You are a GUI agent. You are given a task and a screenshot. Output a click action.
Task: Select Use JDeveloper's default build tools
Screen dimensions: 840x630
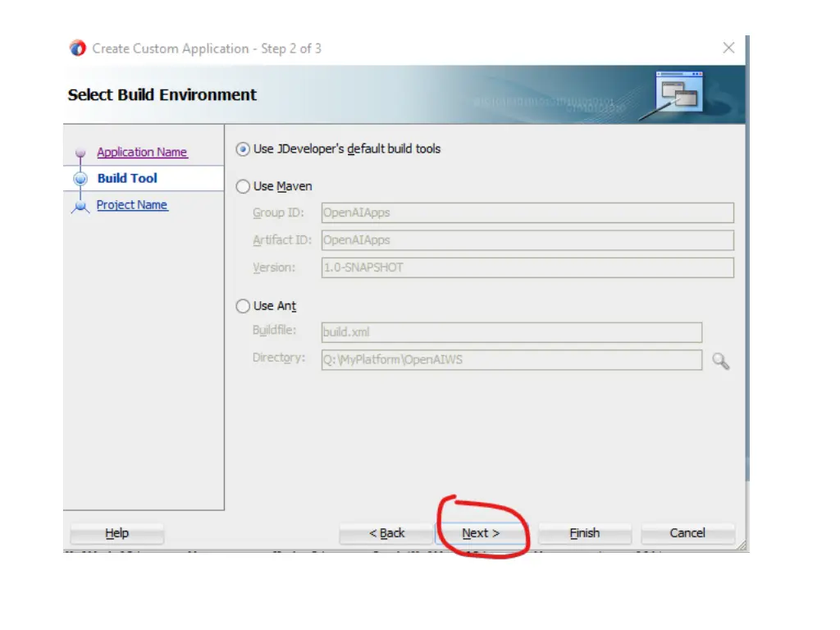click(x=243, y=149)
